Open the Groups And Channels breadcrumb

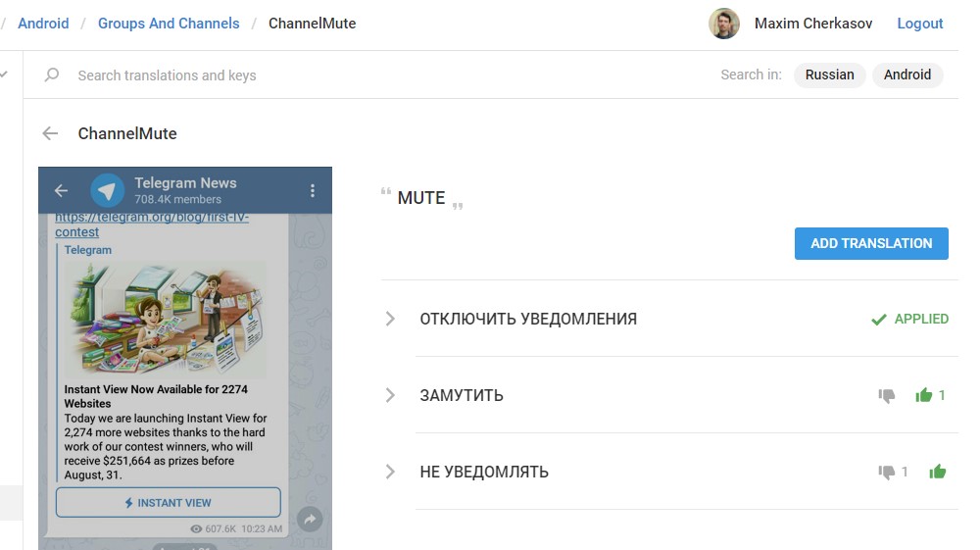click(x=169, y=24)
